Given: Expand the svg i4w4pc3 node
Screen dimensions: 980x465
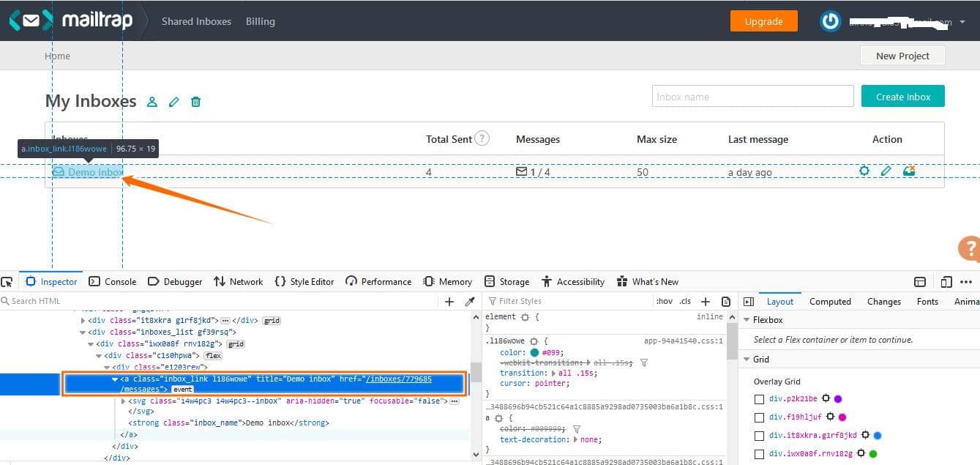Looking at the screenshot, I should coord(124,401).
